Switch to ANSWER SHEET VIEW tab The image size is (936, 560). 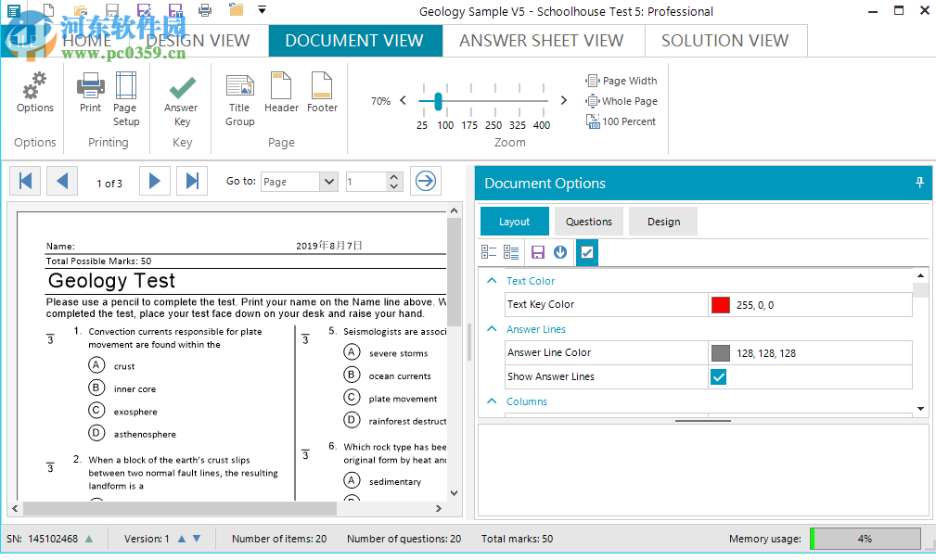tap(542, 41)
